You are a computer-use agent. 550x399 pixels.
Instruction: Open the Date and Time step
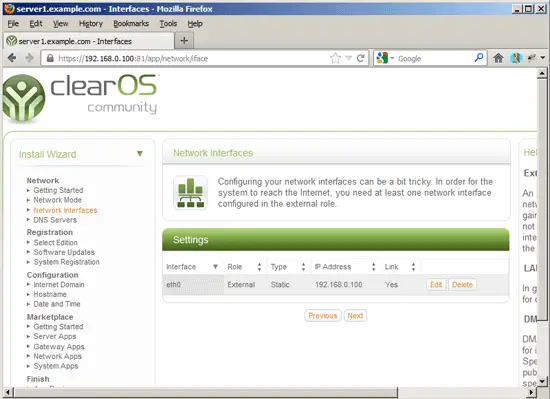57,304
